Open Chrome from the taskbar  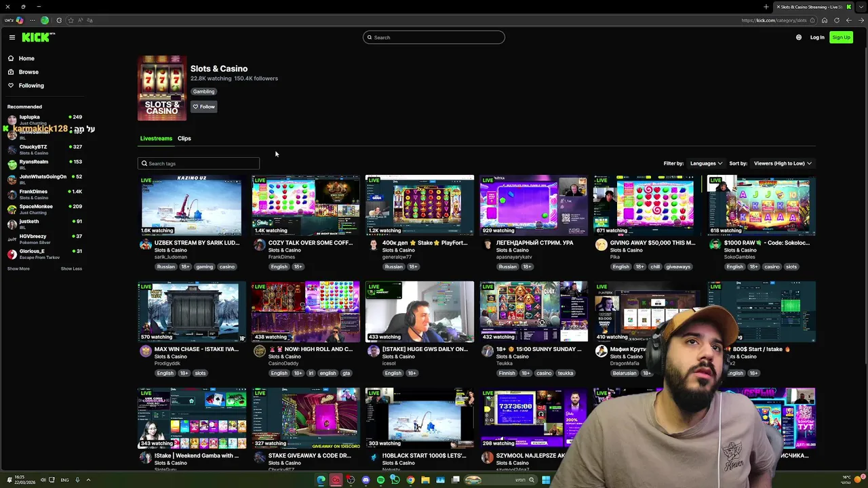(411, 480)
